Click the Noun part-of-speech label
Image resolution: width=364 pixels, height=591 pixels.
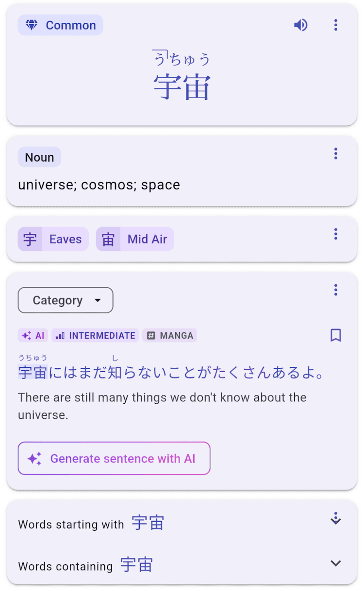coord(39,157)
